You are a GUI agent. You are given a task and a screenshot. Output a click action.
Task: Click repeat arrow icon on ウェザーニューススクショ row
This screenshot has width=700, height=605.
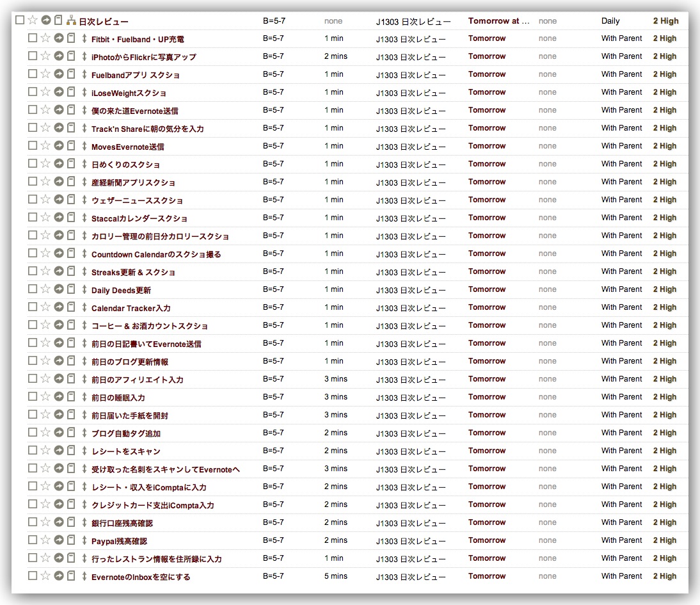pos(58,199)
